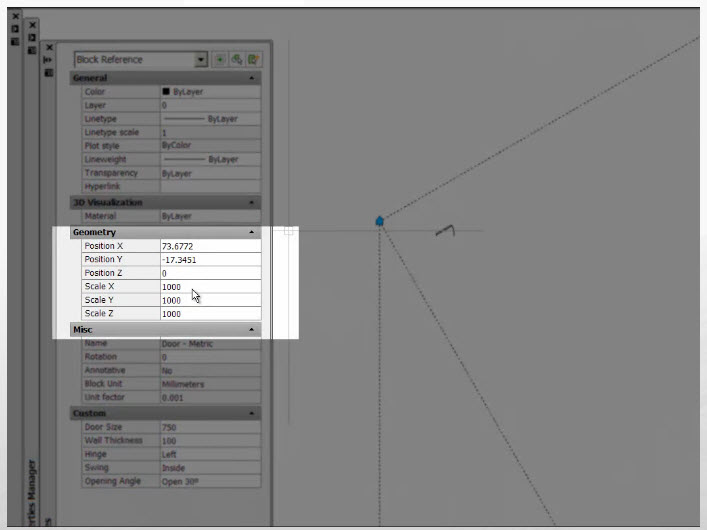Click the Opening Angle property label
This screenshot has width=707, height=530.
(113, 481)
